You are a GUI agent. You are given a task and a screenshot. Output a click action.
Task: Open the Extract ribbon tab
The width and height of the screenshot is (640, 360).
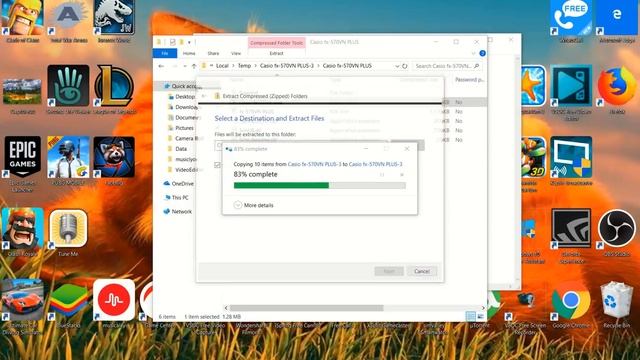pos(276,53)
